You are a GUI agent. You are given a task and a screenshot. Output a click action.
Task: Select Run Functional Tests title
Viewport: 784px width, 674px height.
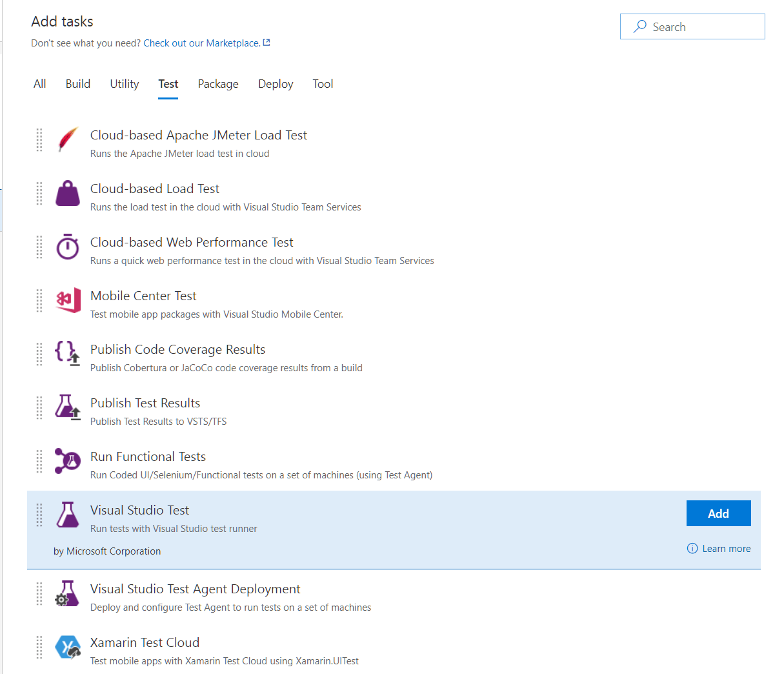click(x=148, y=456)
